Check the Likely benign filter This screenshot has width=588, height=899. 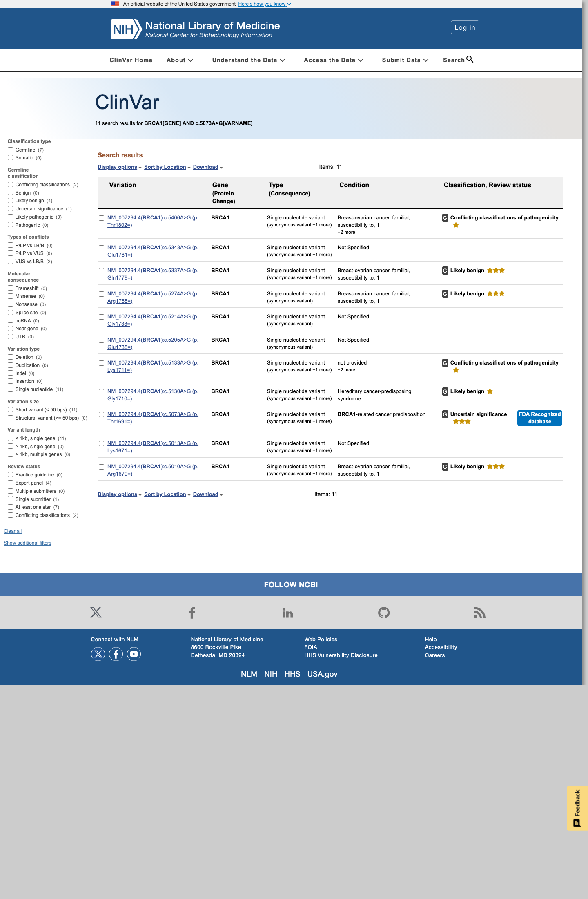[11, 201]
